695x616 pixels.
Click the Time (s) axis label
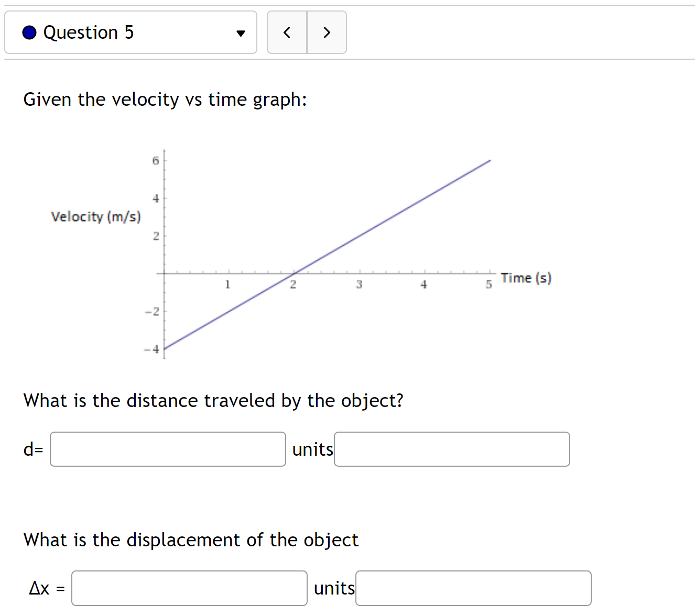526,278
